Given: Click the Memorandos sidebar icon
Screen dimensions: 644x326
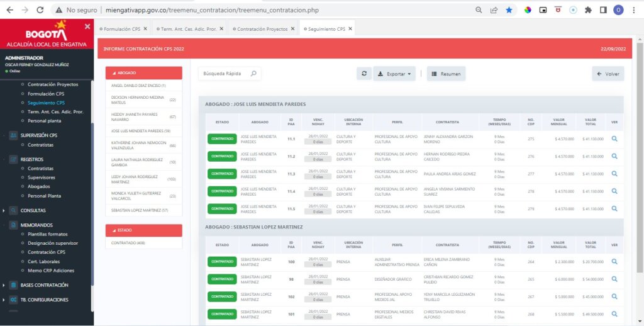Looking at the screenshot, I should tap(14, 225).
